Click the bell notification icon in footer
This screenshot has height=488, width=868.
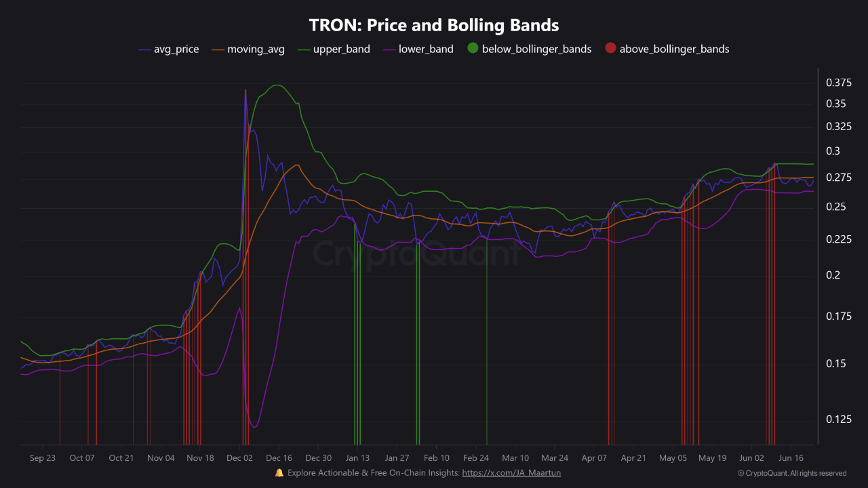point(279,472)
